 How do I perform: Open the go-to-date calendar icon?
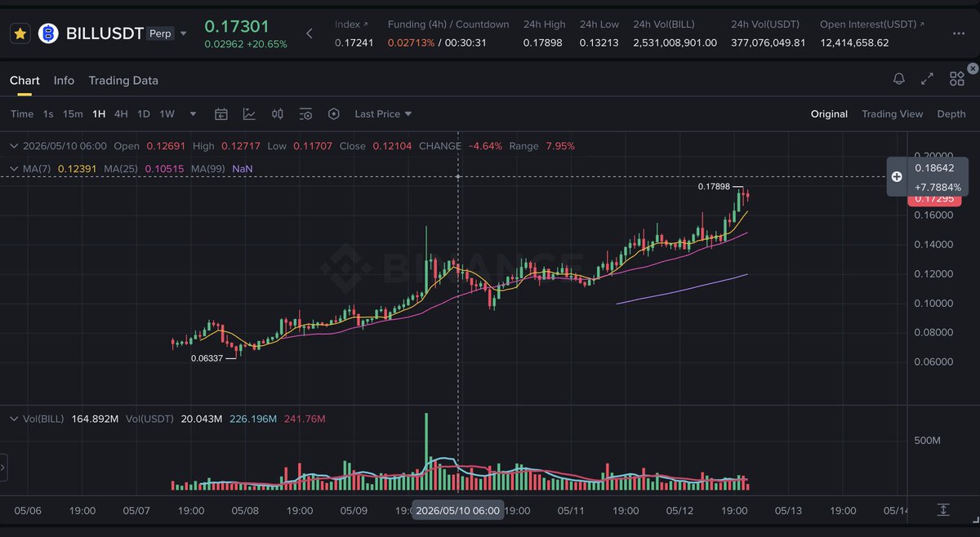click(220, 114)
